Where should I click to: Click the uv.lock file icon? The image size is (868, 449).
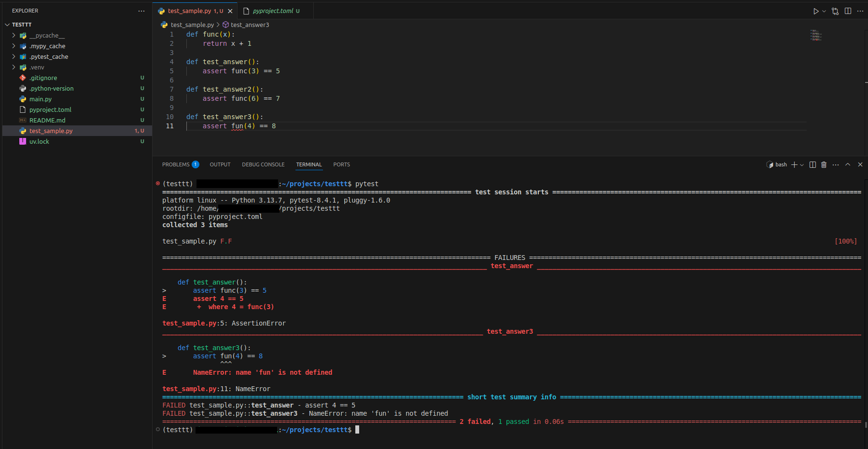tap(23, 141)
